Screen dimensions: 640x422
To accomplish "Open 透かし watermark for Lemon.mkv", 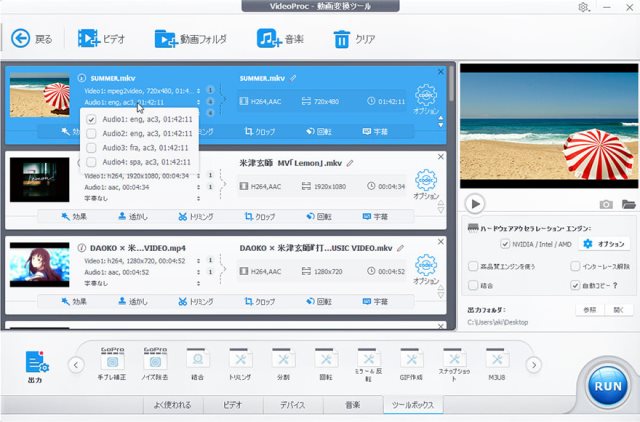I will coord(133,216).
